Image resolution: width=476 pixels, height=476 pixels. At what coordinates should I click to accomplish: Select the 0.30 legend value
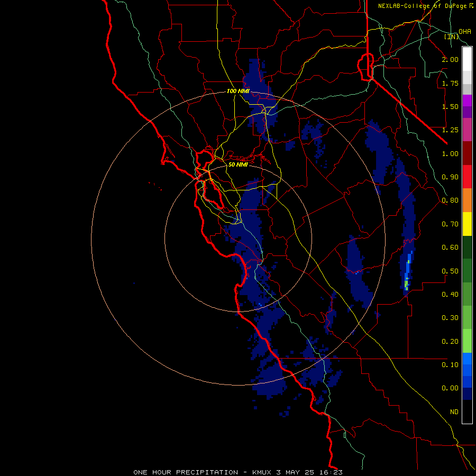(450, 318)
